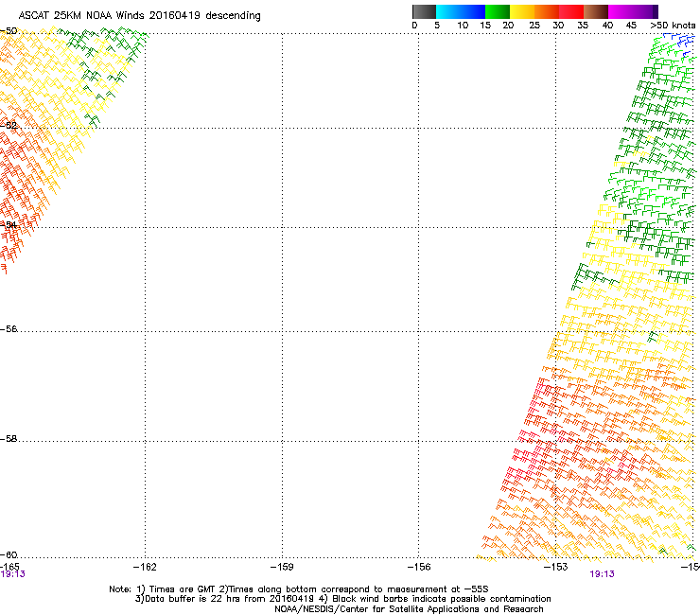Viewport: 700px width, 615px height.
Task: Click the yellow 20-25 knots legend segment
Action: 522,11
